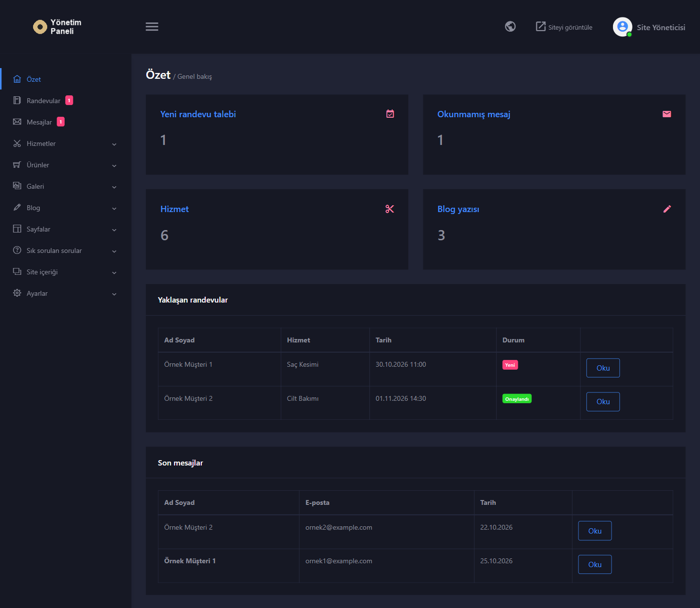Click the Mesajlar envelope icon in sidebar
700x608 pixels.
click(17, 122)
